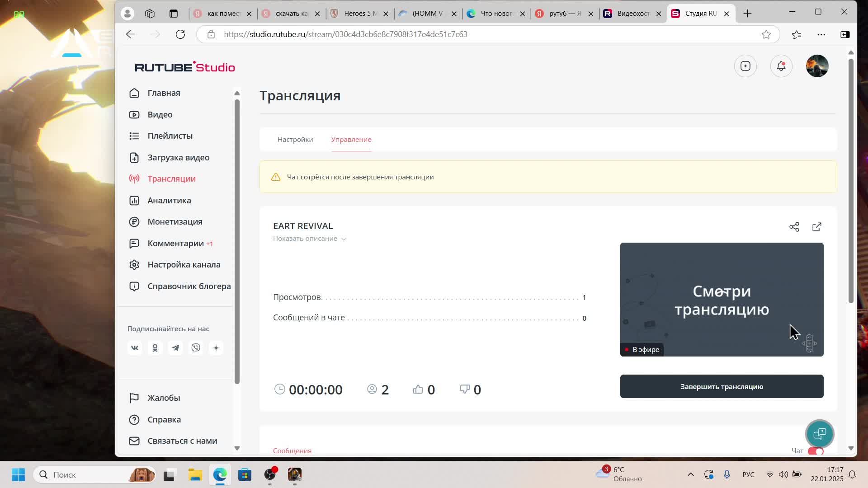Click the sidebar scroll down arrow
Viewport: 868px width, 488px height.
pos(237,448)
